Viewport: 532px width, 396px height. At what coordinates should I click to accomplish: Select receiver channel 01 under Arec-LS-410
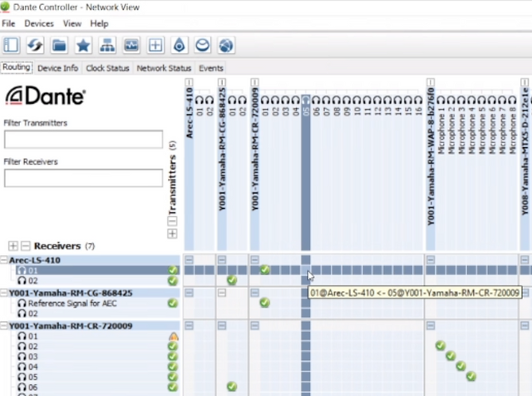coord(98,270)
